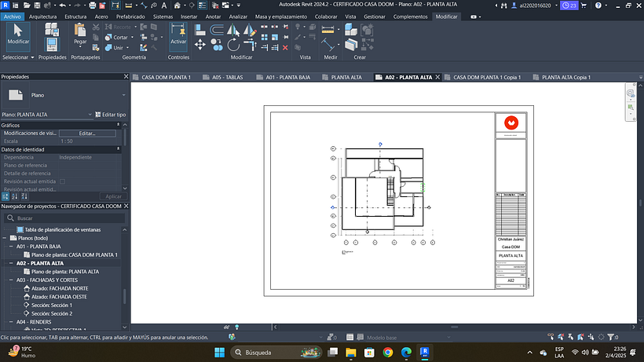Click the sort descending icon in Propiedades
Viewport: 644px width, 362px height.
24,196
